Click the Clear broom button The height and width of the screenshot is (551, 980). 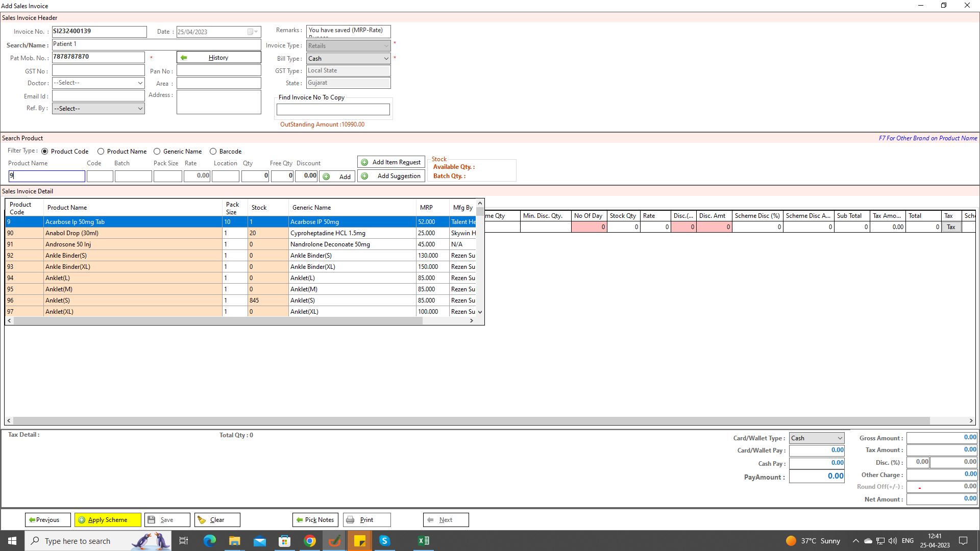pyautogui.click(x=217, y=520)
